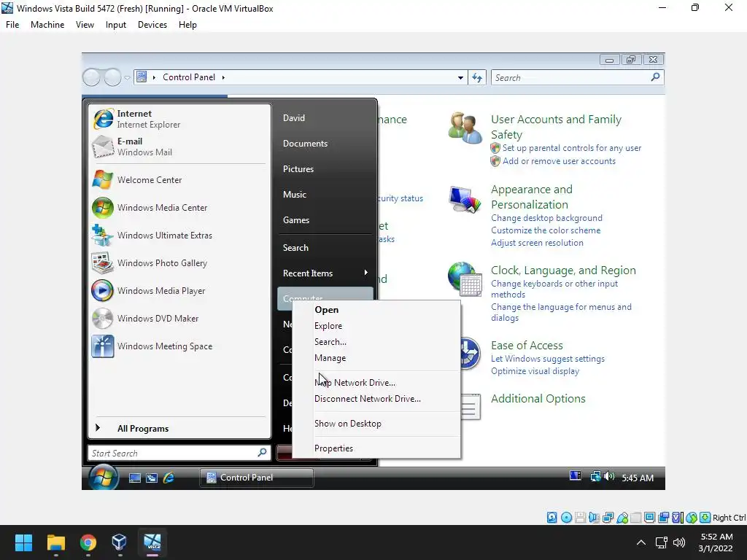Image resolution: width=747 pixels, height=560 pixels.
Task: Click Show Desktop quick launch icon
Action: 135,478
